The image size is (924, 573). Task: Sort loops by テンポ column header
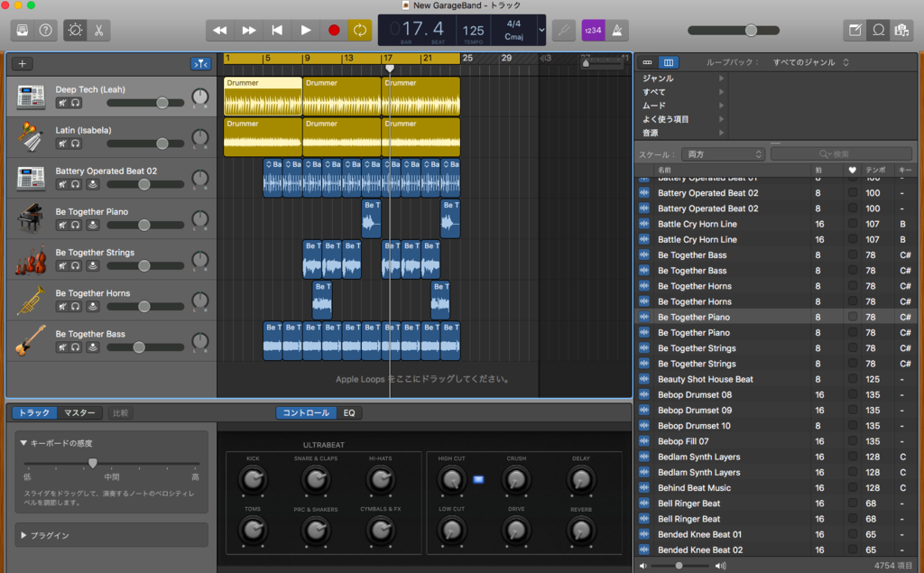pos(875,170)
